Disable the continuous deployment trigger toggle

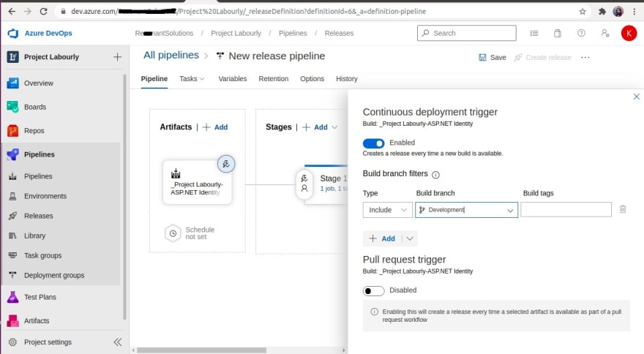(x=373, y=143)
